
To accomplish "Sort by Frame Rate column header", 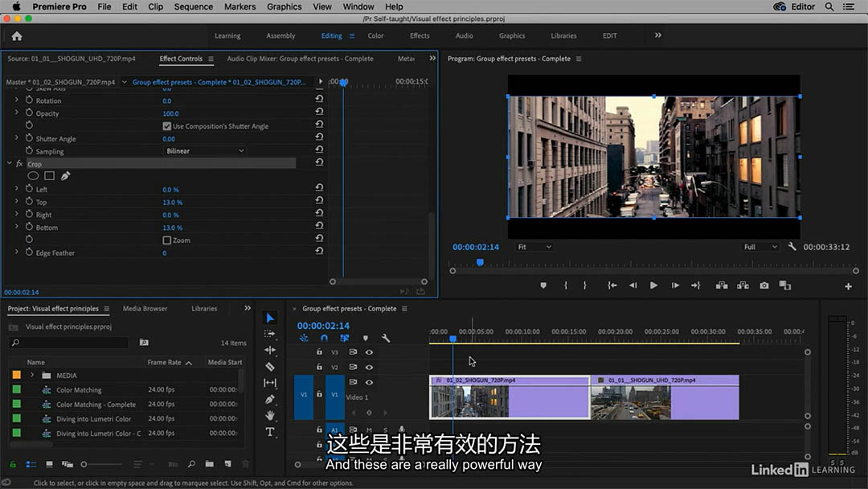I will pyautogui.click(x=165, y=362).
